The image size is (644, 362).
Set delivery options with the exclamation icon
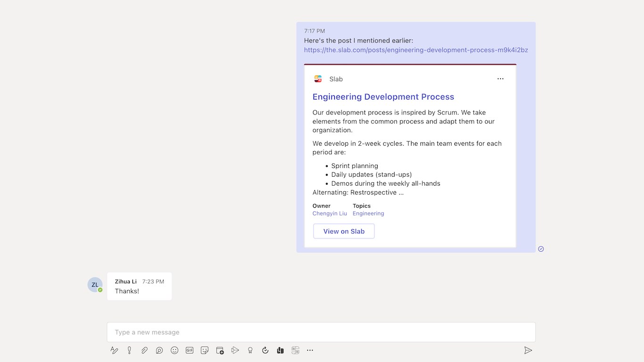point(129,350)
